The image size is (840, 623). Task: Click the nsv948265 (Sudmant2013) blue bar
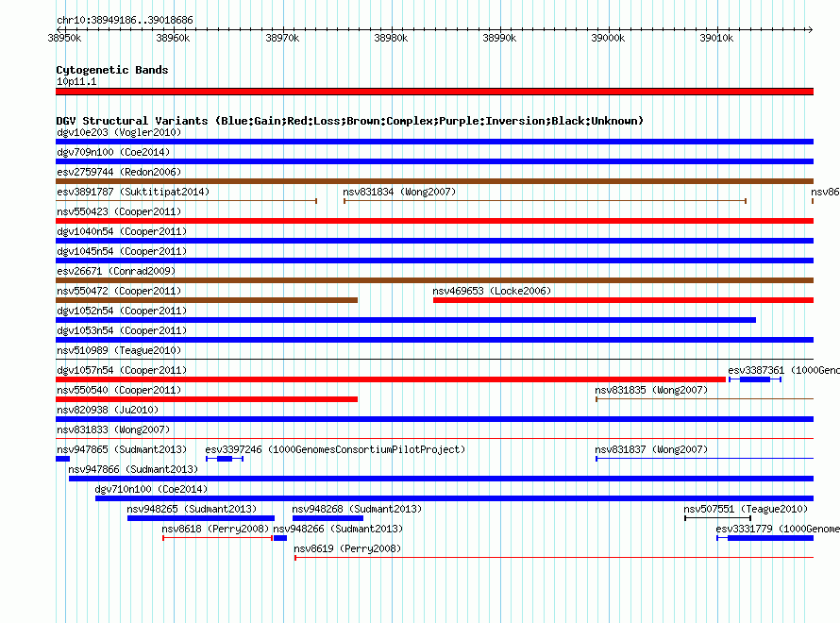[x=201, y=518]
